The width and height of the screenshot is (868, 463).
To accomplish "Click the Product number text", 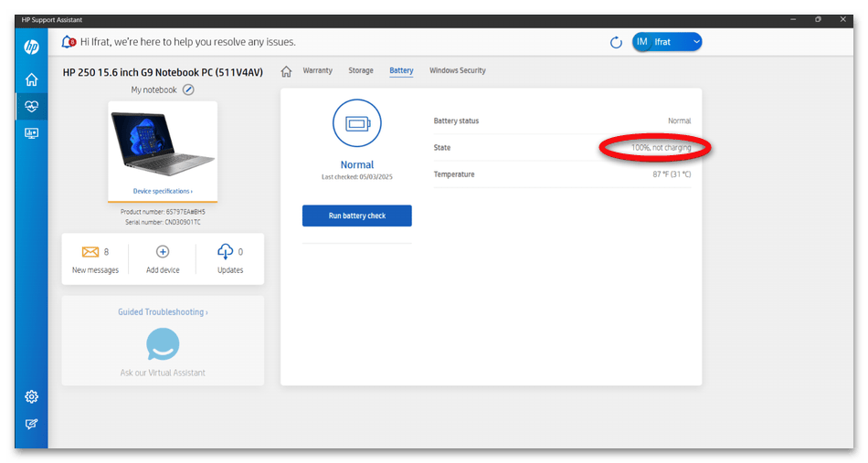I will coord(163,212).
